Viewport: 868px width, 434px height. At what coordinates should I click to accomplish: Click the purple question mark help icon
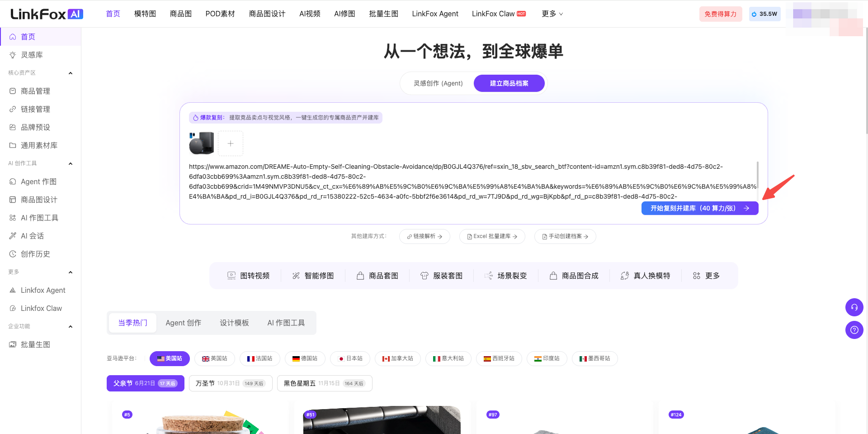pyautogui.click(x=854, y=330)
